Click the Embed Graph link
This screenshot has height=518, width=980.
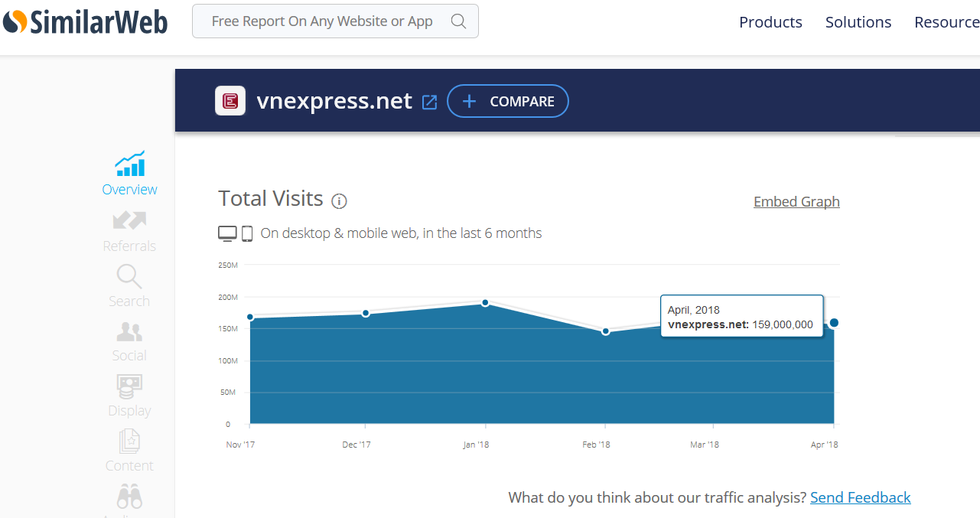(x=796, y=202)
